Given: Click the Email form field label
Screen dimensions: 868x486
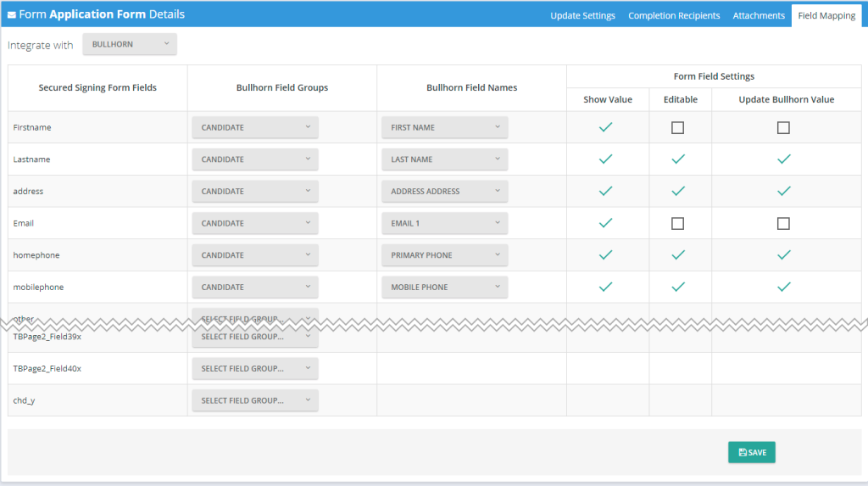Looking at the screenshot, I should coord(23,223).
